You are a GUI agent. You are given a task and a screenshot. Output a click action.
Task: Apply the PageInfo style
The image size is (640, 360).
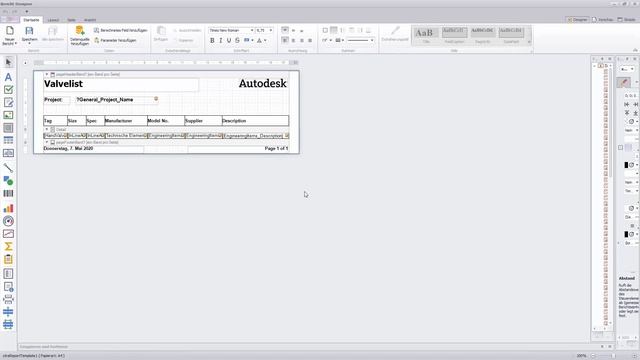pos(482,35)
